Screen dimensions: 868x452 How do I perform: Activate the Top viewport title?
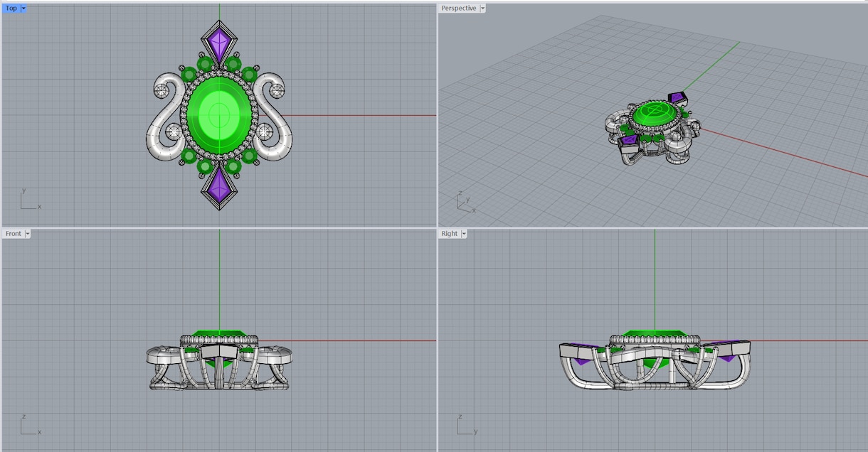11,9
